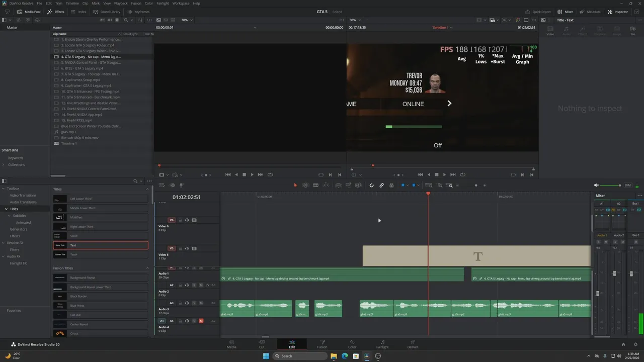Open the Playback menu
Screen dimensions: 644x362
tap(121, 3)
